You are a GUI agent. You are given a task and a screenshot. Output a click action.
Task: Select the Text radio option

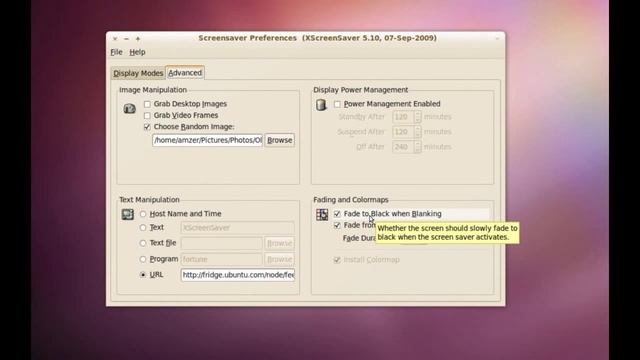pos(143,228)
